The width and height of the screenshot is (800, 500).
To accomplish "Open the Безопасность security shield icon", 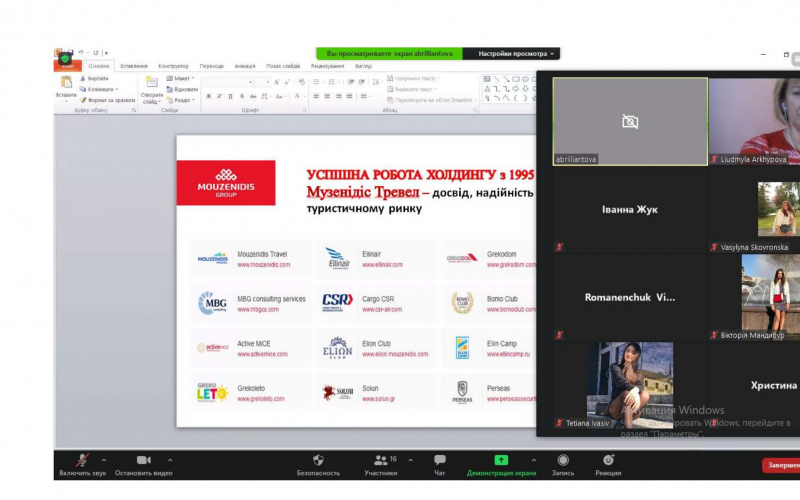I will 318,460.
